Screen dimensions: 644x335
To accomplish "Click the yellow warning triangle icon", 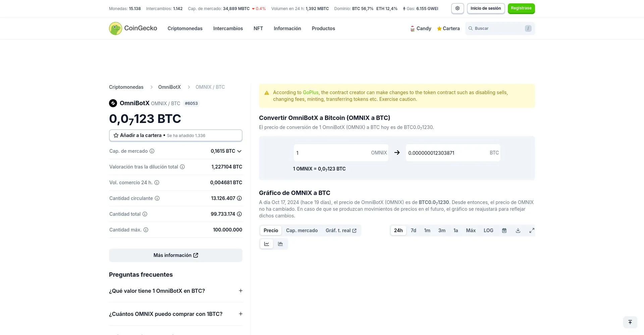I will 267,93.
